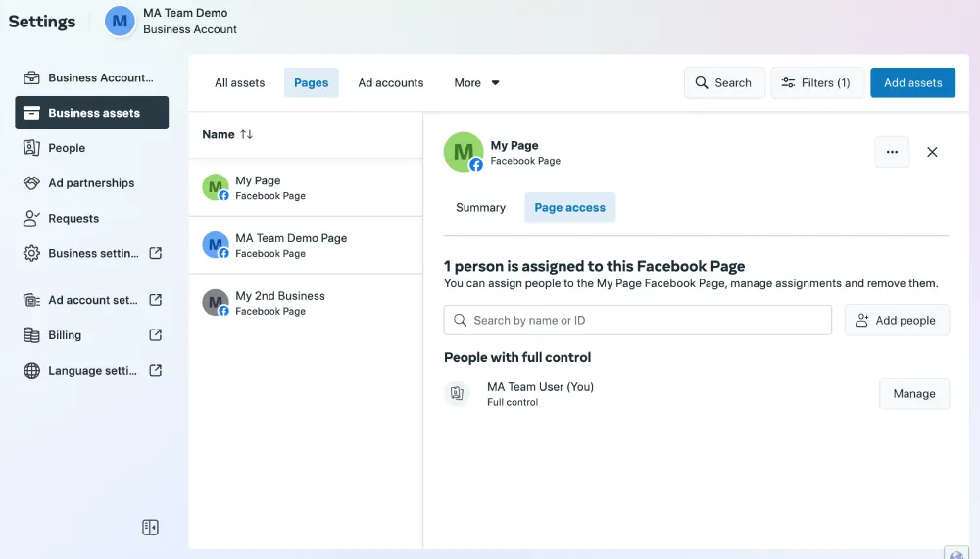Select the Ad accounts tab

(x=391, y=83)
